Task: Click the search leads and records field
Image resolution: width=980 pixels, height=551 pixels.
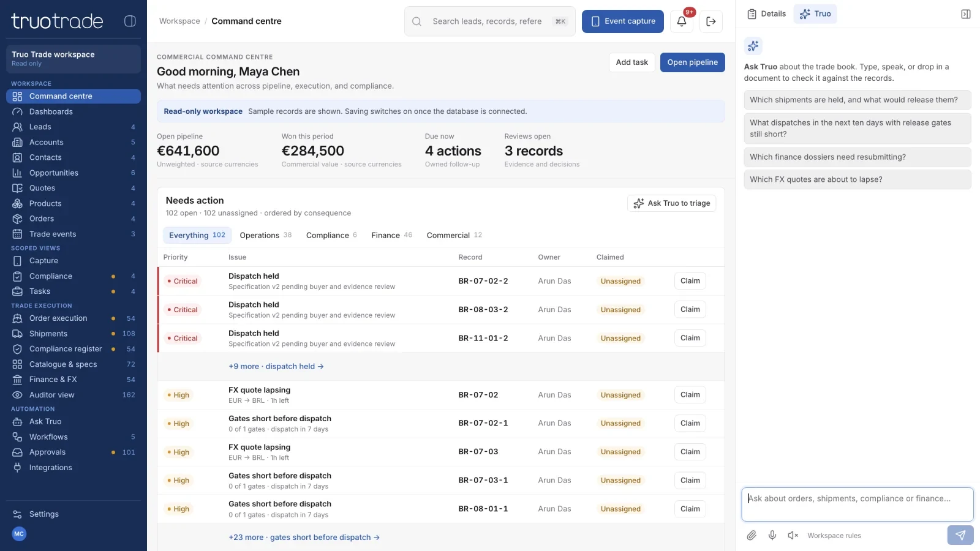Action: click(x=490, y=21)
